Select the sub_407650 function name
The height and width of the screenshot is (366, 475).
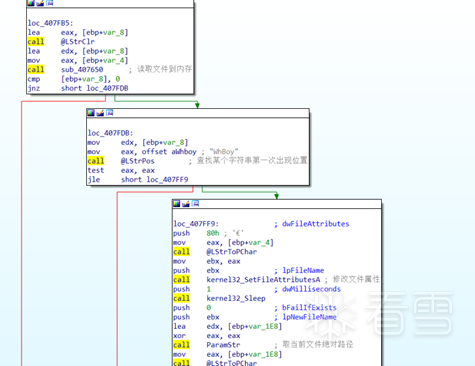82,70
